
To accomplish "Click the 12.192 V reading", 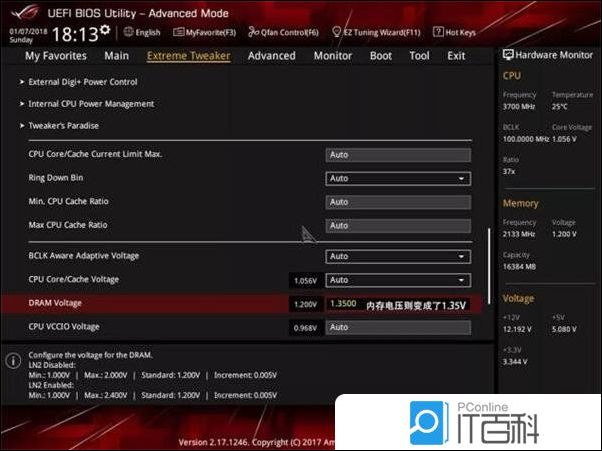I will pos(517,329).
